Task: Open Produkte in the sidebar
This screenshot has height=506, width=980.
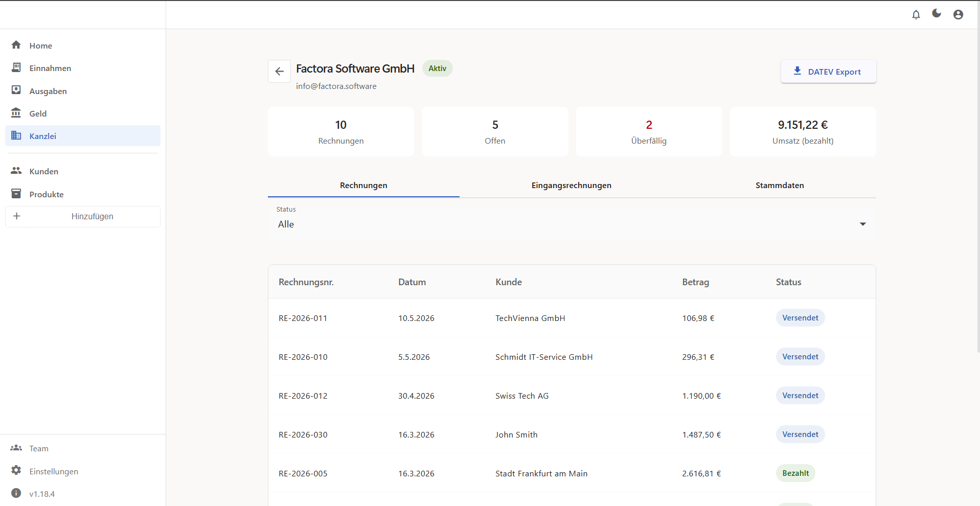Action: [x=83, y=194]
